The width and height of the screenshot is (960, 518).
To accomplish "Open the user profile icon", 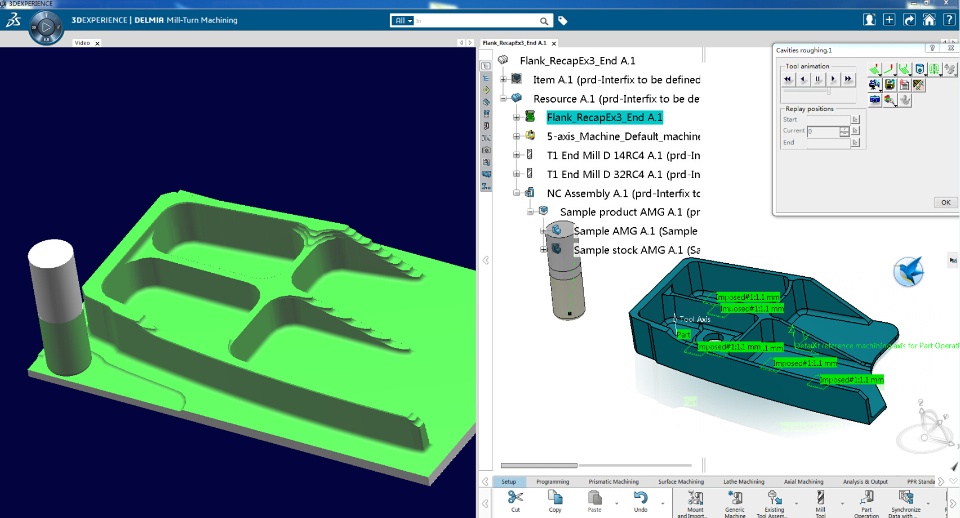I will tap(869, 20).
